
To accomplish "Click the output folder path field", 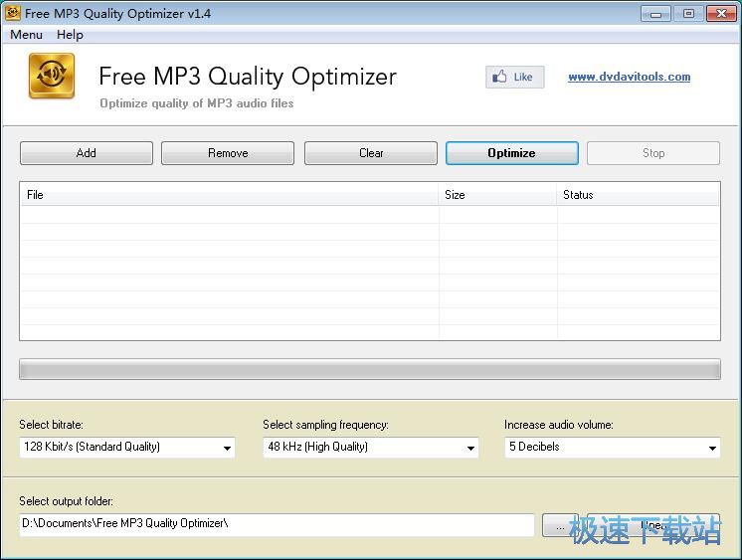I will click(277, 523).
